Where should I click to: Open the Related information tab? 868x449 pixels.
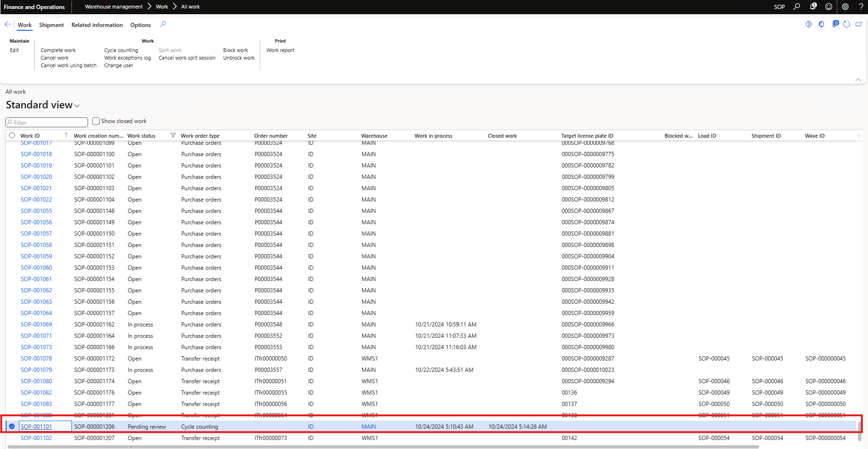click(97, 25)
